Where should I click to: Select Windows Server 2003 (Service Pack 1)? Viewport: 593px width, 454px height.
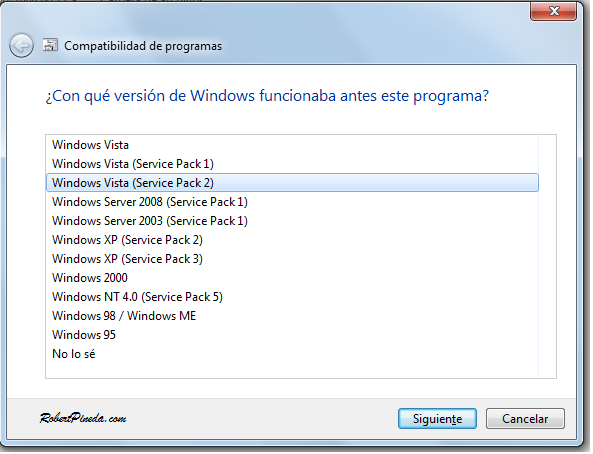pos(292,221)
